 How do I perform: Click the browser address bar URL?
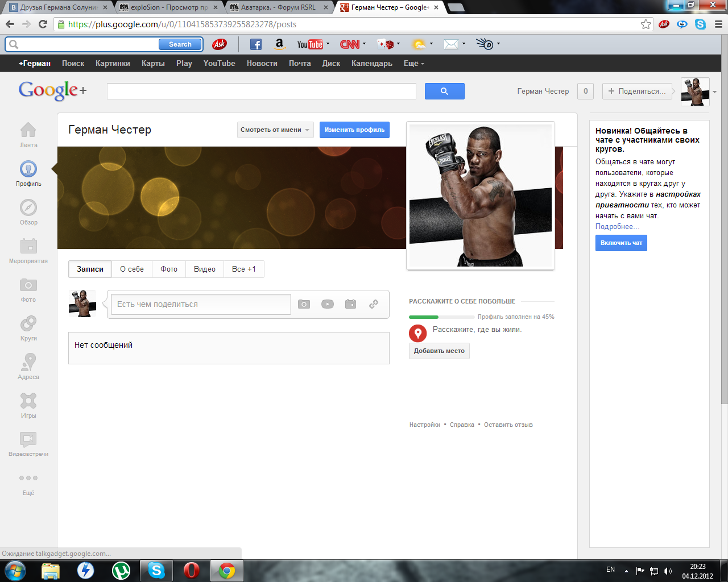click(x=182, y=24)
